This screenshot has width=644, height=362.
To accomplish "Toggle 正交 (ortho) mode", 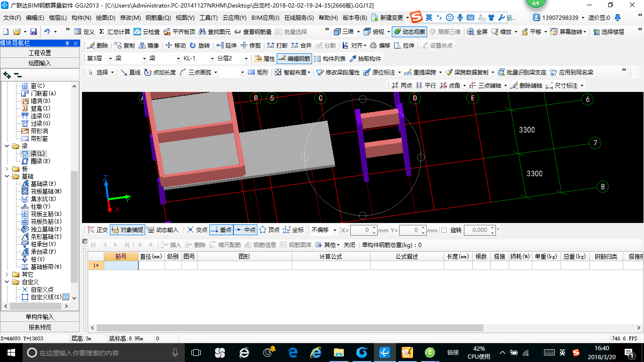I will click(x=98, y=230).
